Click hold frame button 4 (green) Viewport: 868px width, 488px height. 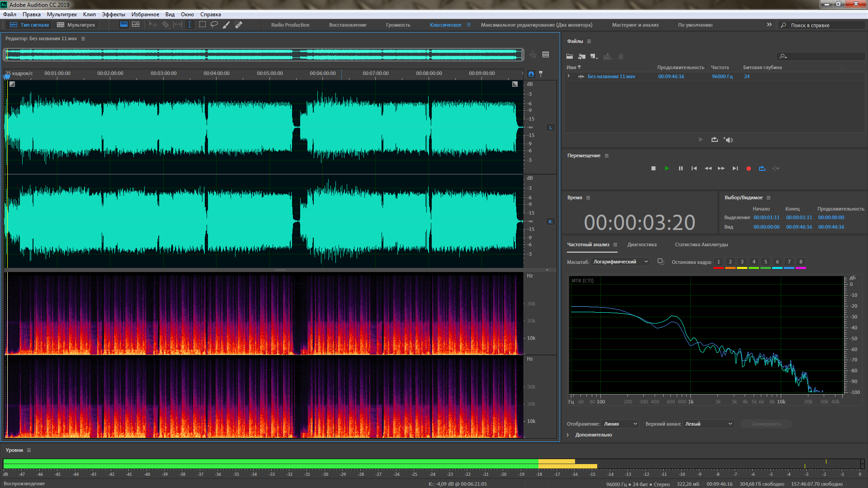click(x=754, y=262)
